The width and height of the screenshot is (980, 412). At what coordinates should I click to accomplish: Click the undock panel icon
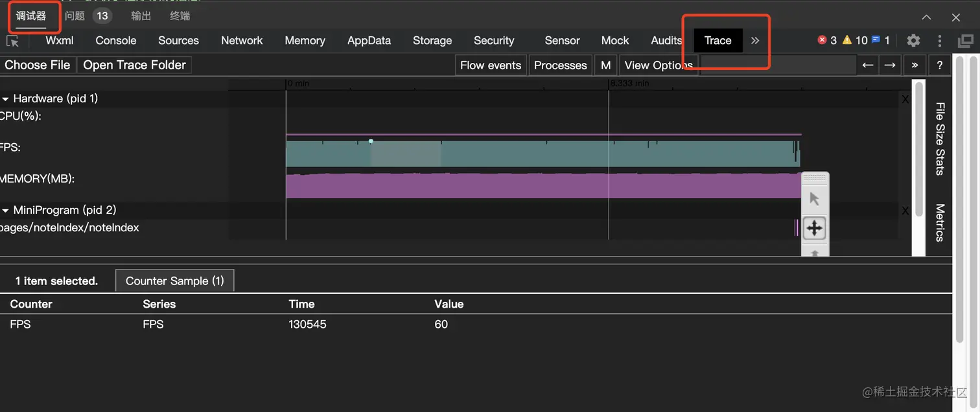965,41
